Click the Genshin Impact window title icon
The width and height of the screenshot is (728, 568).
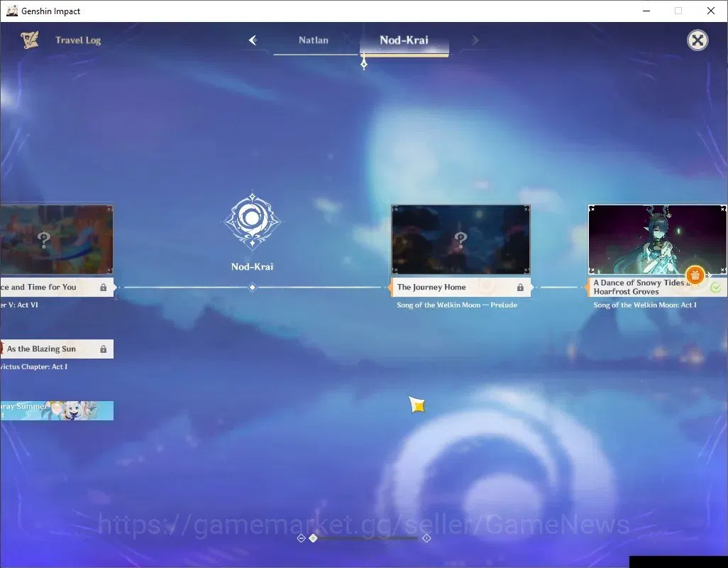(11, 11)
